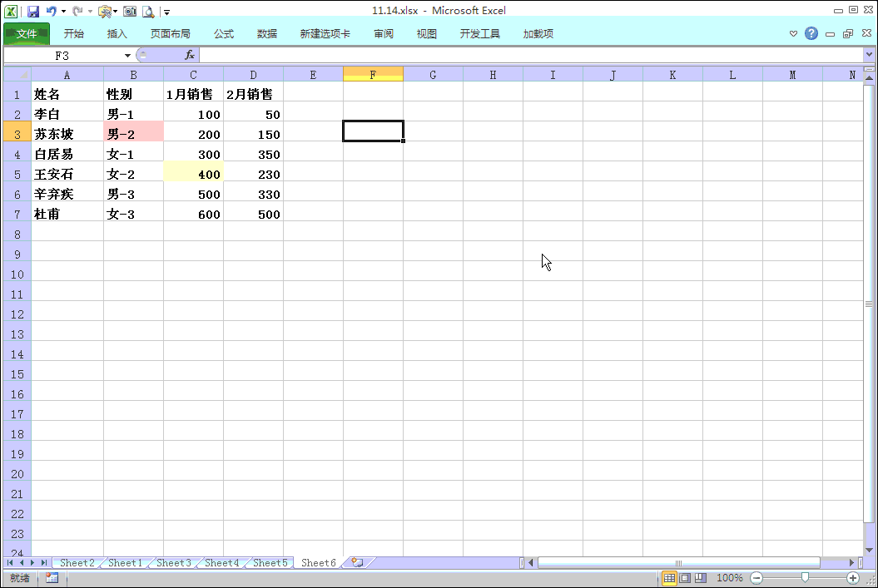Viewport: 878px width, 588px height.
Task: Switch to the 新建选项卡 ribbon tab
Action: click(325, 33)
